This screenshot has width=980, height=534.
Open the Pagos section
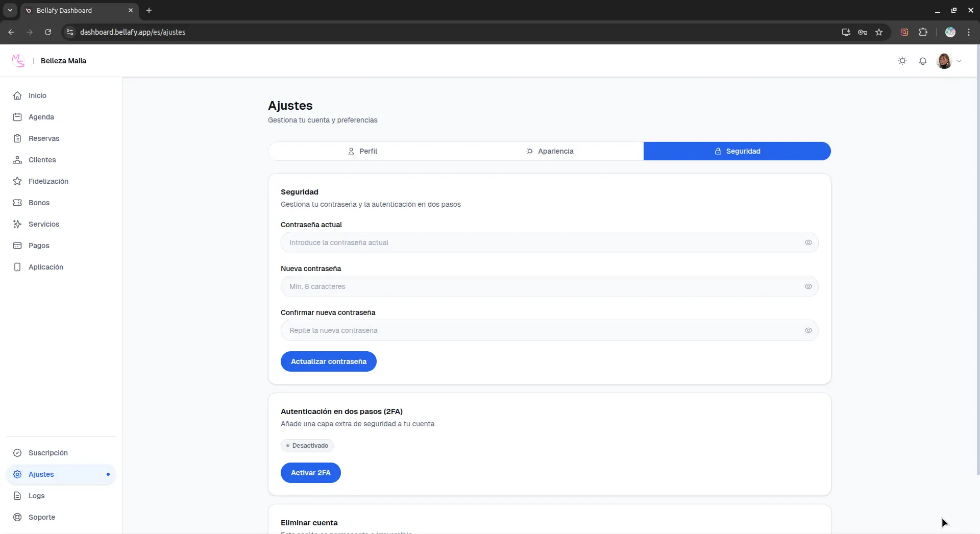coord(38,245)
